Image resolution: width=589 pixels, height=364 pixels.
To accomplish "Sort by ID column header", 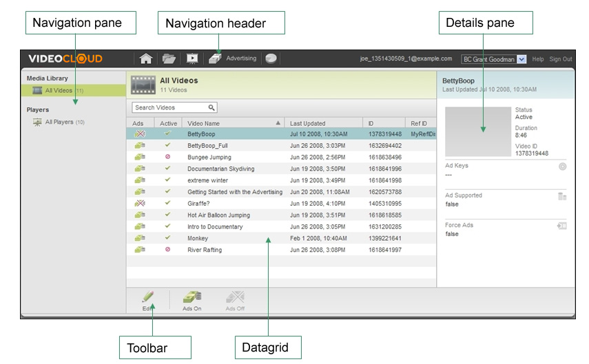I will coord(384,123).
